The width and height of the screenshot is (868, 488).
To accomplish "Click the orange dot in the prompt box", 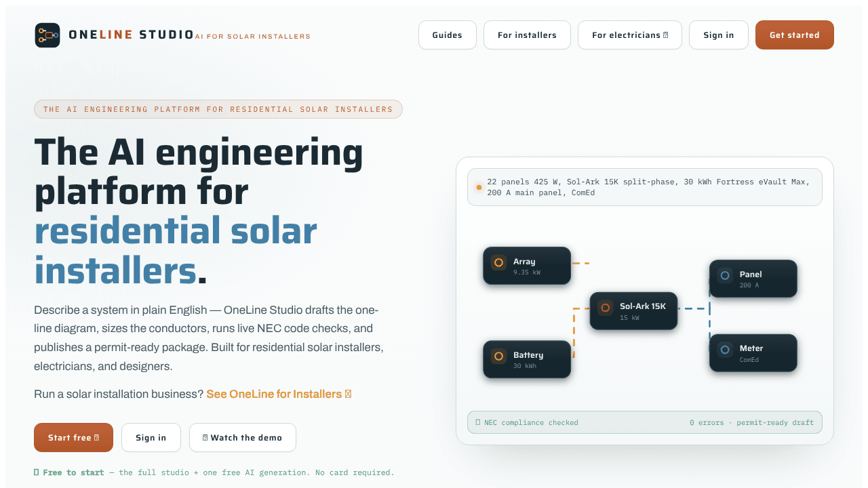I will tap(479, 187).
